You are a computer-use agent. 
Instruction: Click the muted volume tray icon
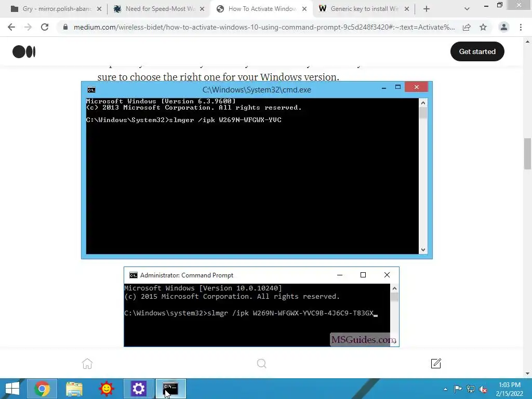483,389
